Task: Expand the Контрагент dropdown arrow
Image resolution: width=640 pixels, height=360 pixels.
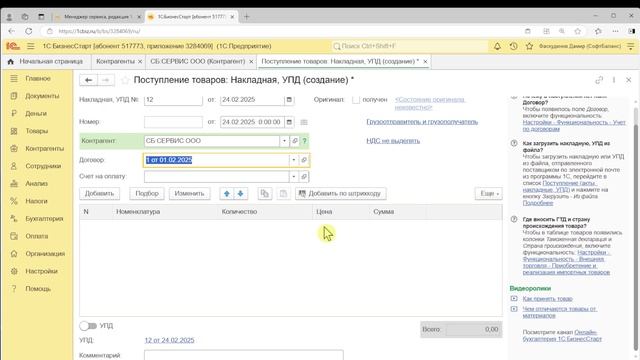Action: (284, 141)
